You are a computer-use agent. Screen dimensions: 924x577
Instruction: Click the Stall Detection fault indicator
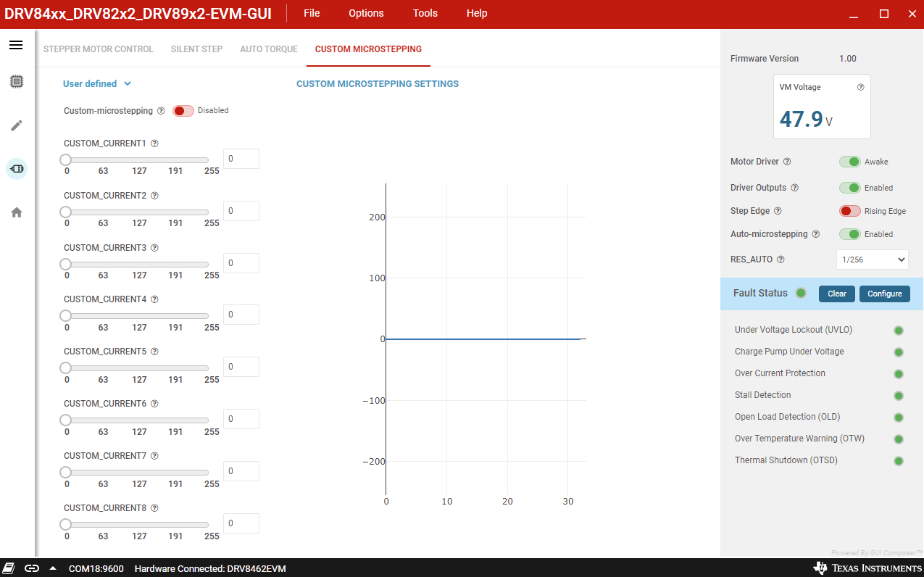899,396
